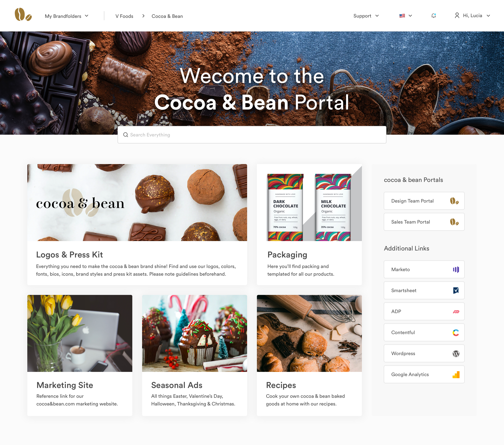This screenshot has width=504, height=445.
Task: Click the WordPress app icon
Action: coord(456,354)
